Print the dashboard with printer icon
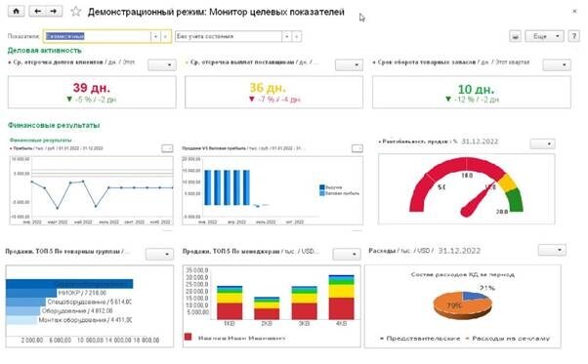The height and width of the screenshot is (364, 588). [516, 36]
